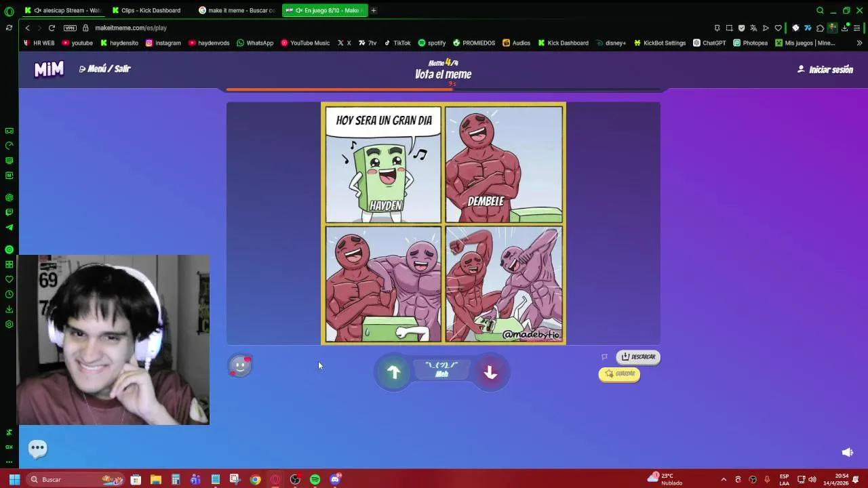
Task: Upvote the meme with green arrow
Action: pos(393,372)
